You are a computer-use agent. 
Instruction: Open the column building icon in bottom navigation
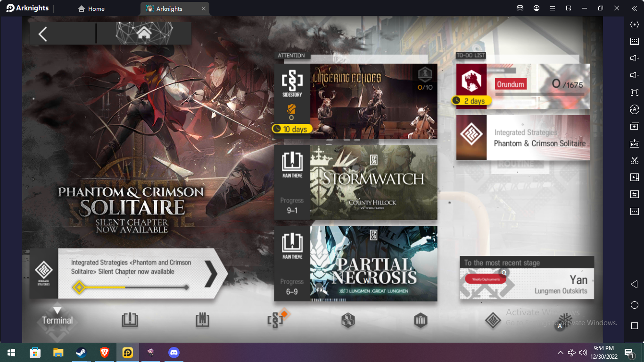tap(421, 321)
